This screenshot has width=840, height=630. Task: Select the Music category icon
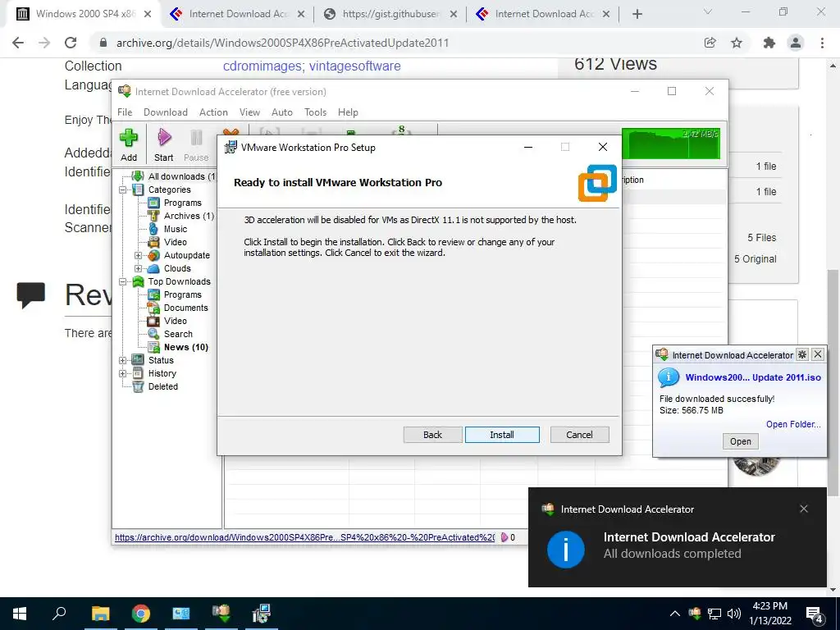[153, 230]
